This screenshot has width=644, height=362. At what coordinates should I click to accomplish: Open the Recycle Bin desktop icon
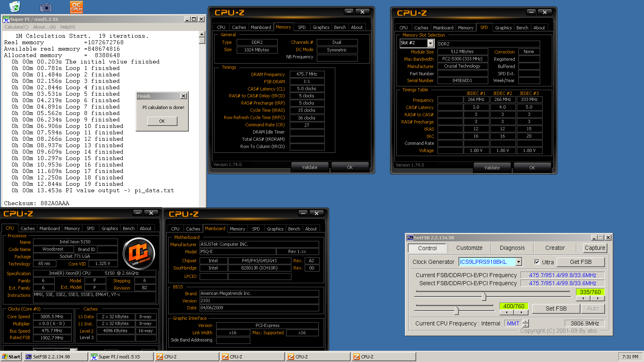(14, 6)
